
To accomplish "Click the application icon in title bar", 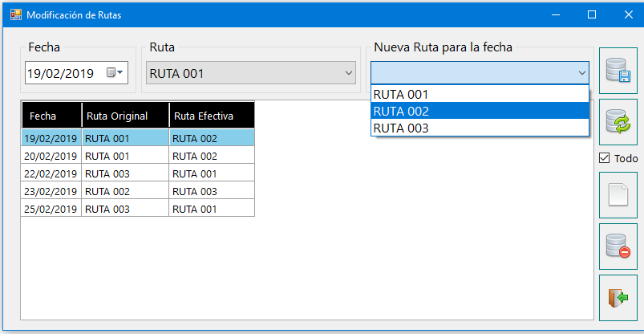I will [15, 15].
